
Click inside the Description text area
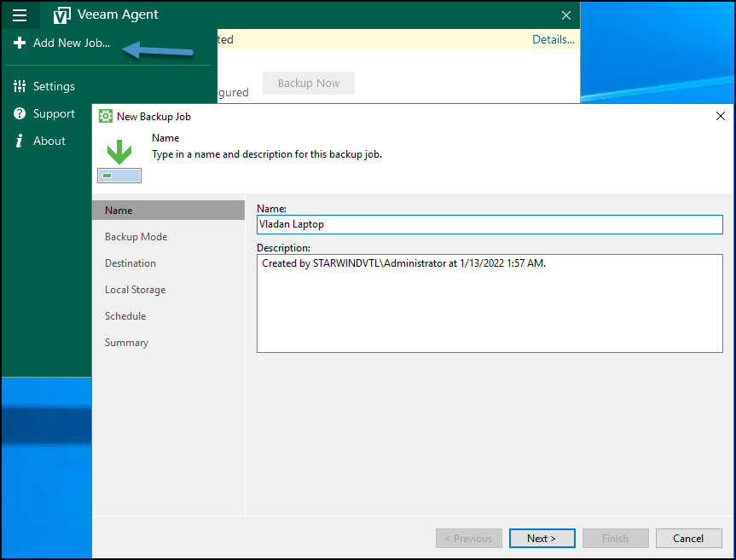click(490, 303)
